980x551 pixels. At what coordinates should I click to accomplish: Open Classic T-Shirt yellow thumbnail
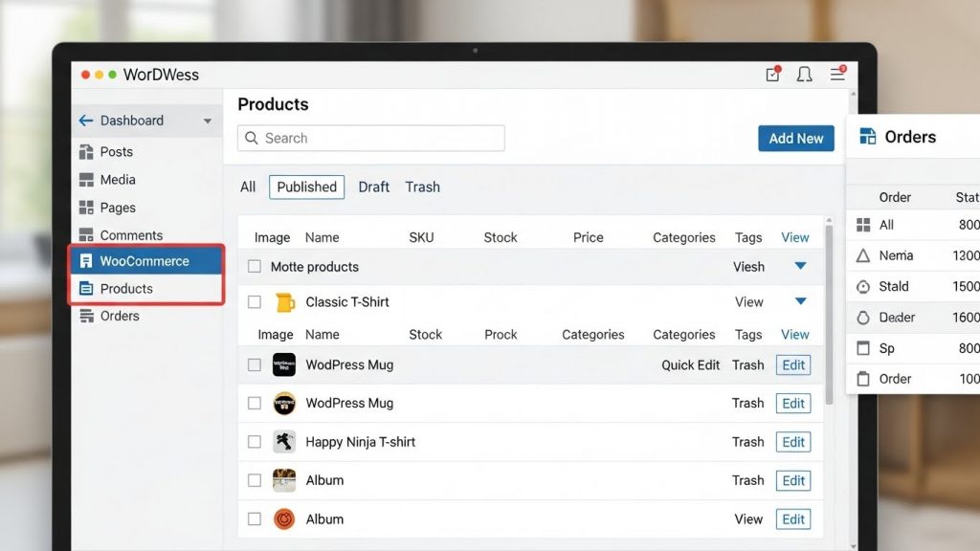[285, 302]
